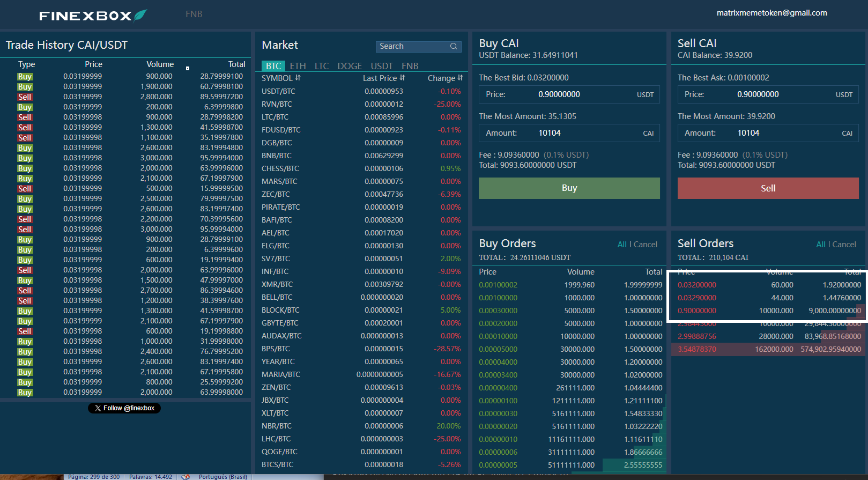This screenshot has height=480, width=868.
Task: Select the DGB/BTC market row
Action: pyautogui.click(x=361, y=143)
